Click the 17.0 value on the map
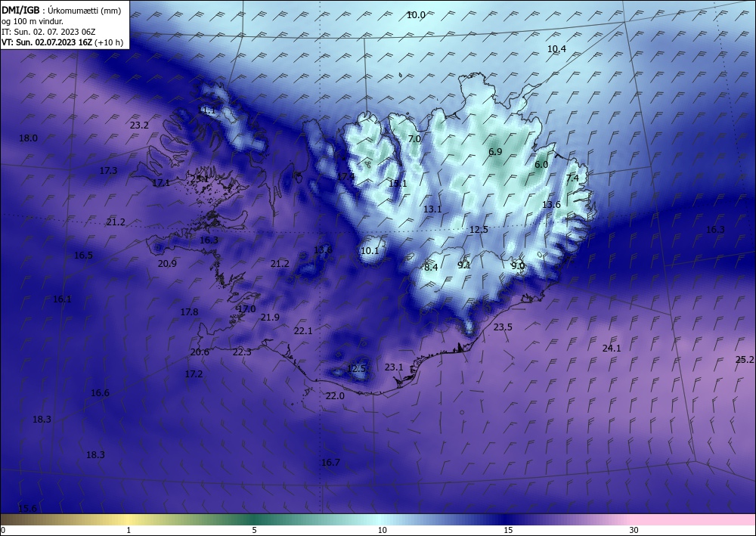Screen dimensions: 756x536 247,309
